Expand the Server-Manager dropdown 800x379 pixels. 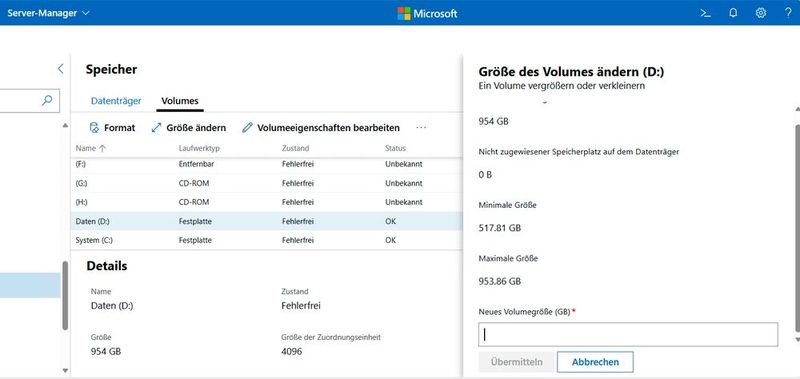coord(48,13)
